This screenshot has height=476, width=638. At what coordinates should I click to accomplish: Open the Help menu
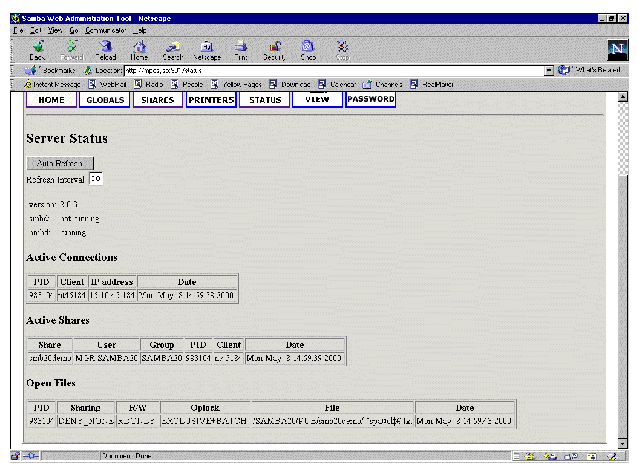[139, 31]
